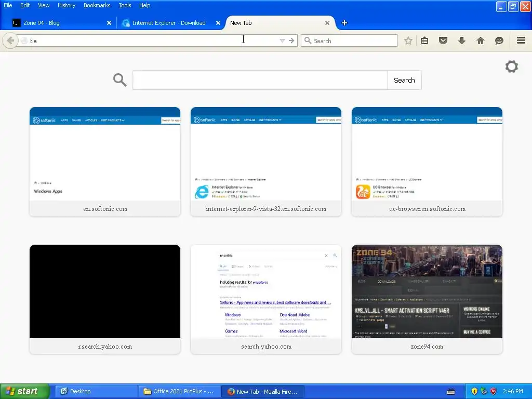
Task: Open internet-explorer-9-vista-32.en.softonic.com tile
Action: point(266,162)
